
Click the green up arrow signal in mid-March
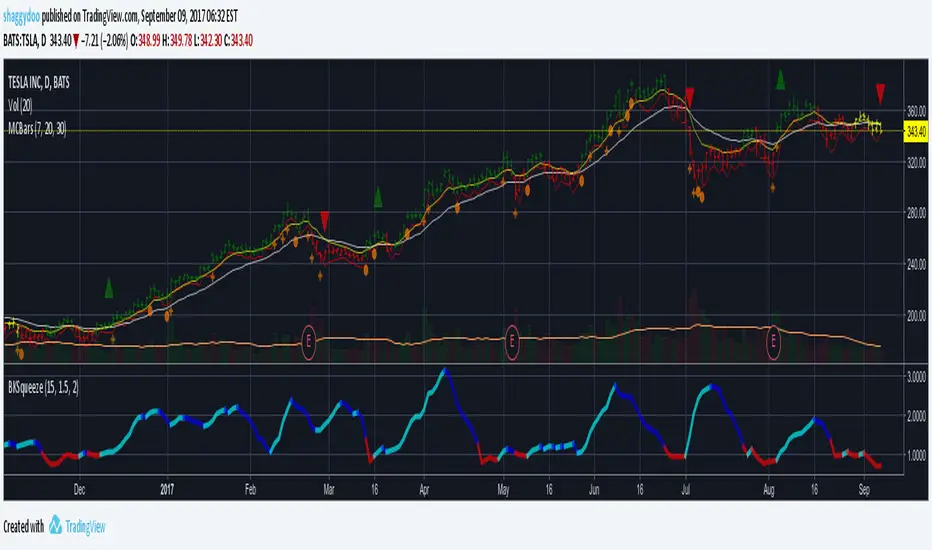point(377,197)
